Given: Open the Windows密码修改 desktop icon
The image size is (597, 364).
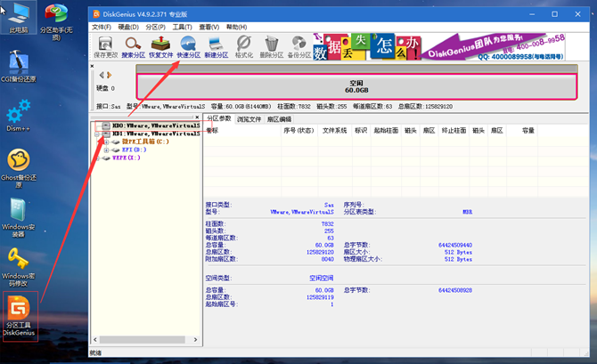Looking at the screenshot, I should click(x=19, y=267).
